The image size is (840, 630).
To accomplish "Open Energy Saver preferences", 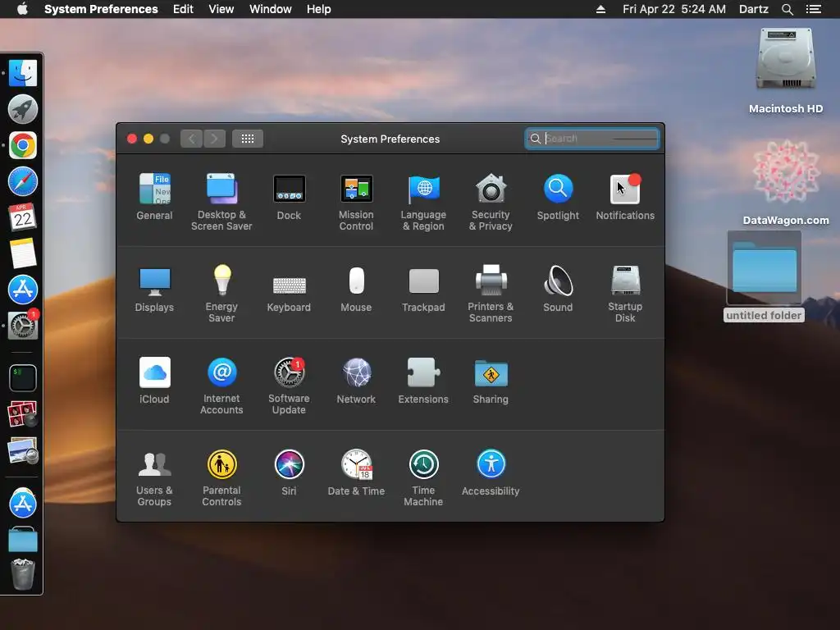I will coord(221,294).
